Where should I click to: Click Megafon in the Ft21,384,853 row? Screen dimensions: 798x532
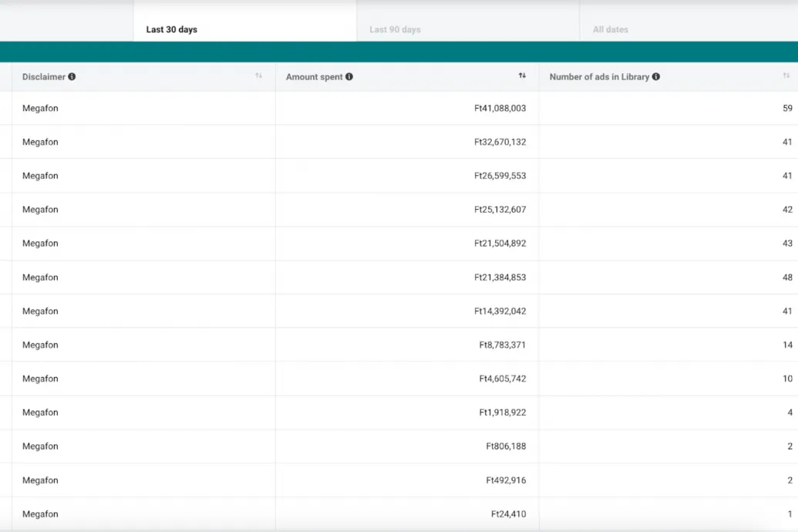pos(40,278)
